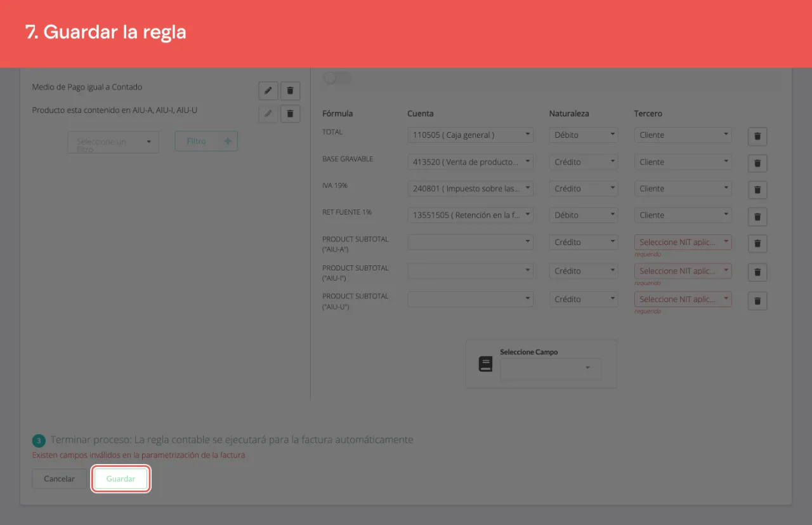Change the RET FUENTE 1% account selection

pyautogui.click(x=471, y=215)
